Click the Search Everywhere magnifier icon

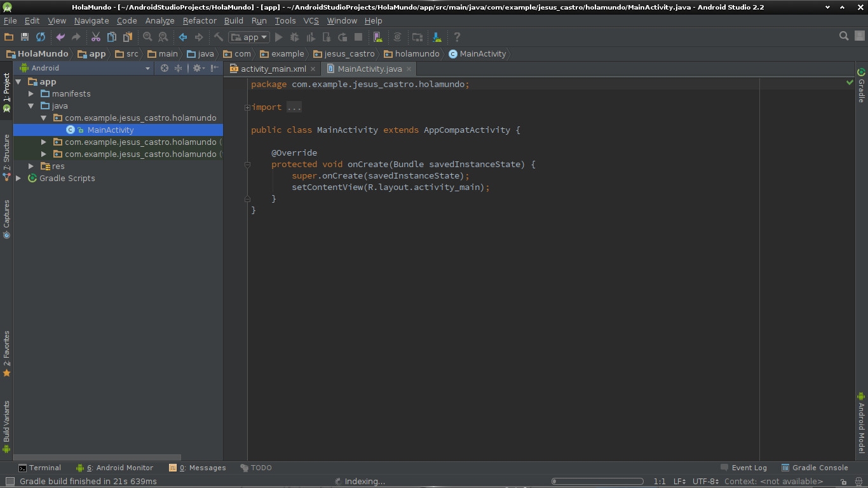pyautogui.click(x=844, y=36)
